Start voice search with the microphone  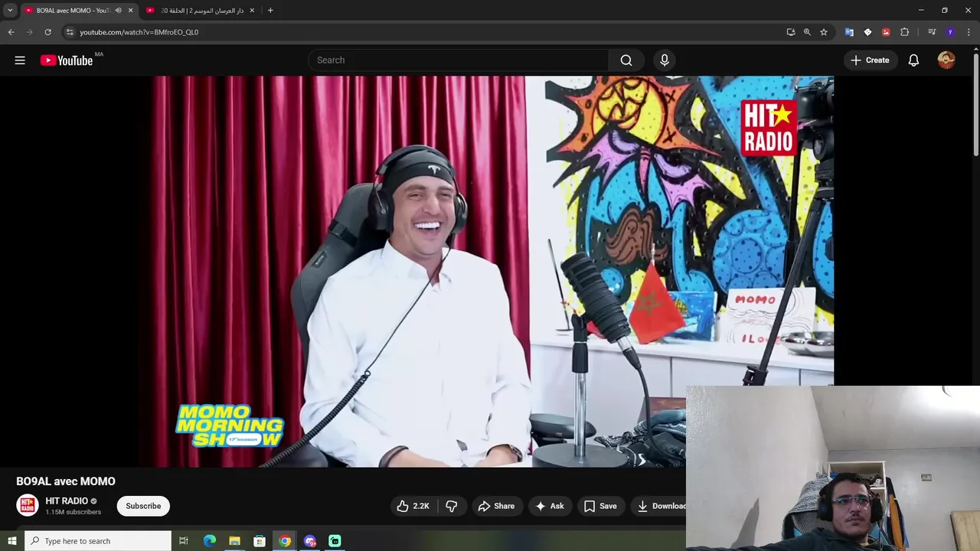664,60
